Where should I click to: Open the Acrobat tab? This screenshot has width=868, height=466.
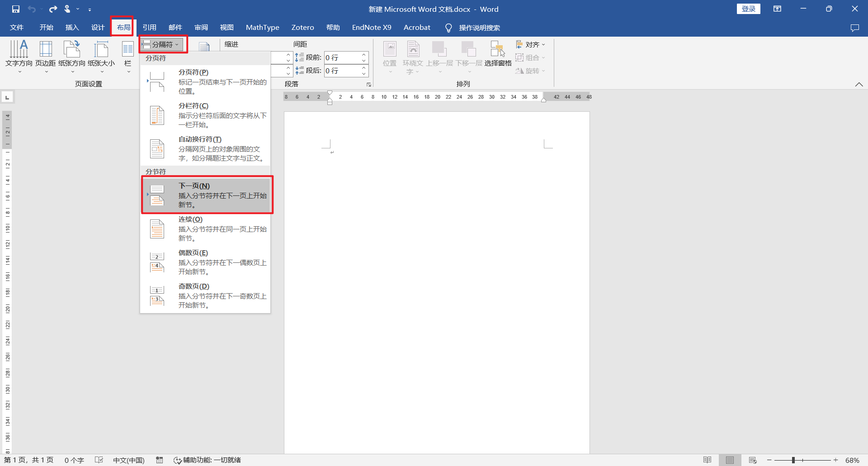417,28
